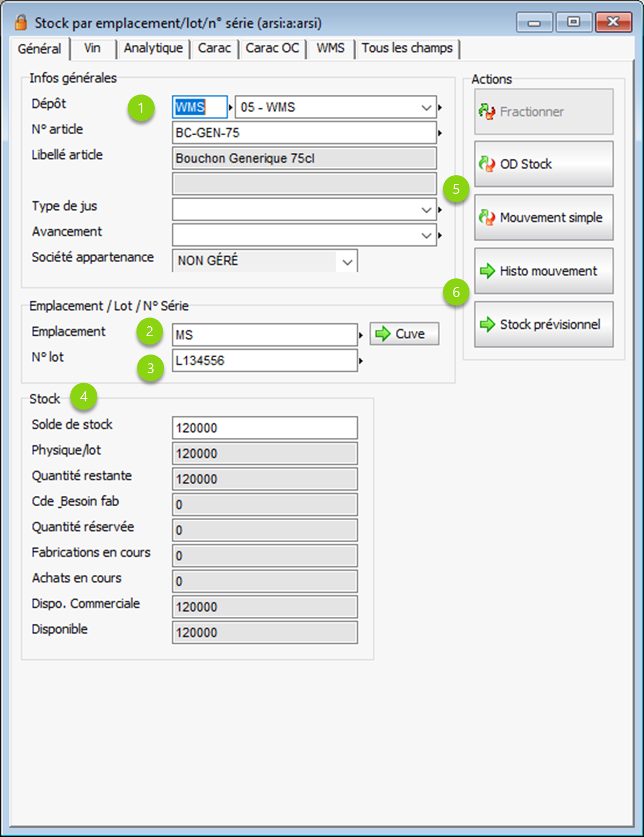Go to the Carac OC tab
The height and width of the screenshot is (837, 644).
tap(272, 49)
